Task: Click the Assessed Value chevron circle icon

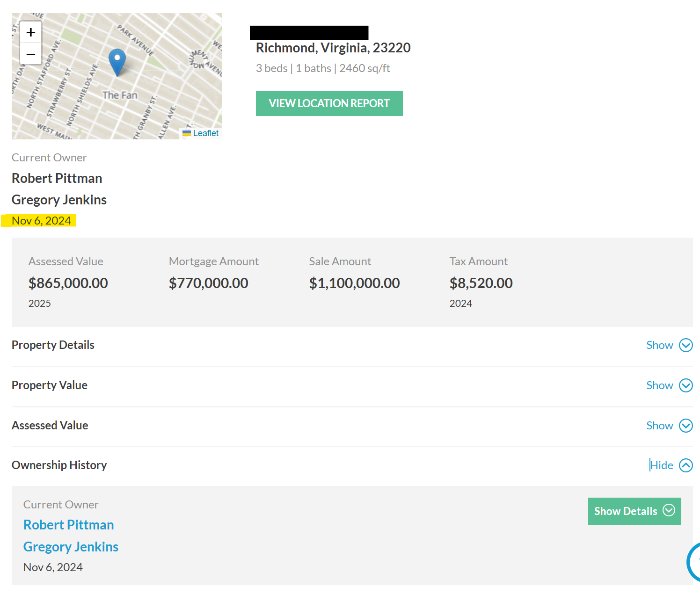Action: pos(686,426)
